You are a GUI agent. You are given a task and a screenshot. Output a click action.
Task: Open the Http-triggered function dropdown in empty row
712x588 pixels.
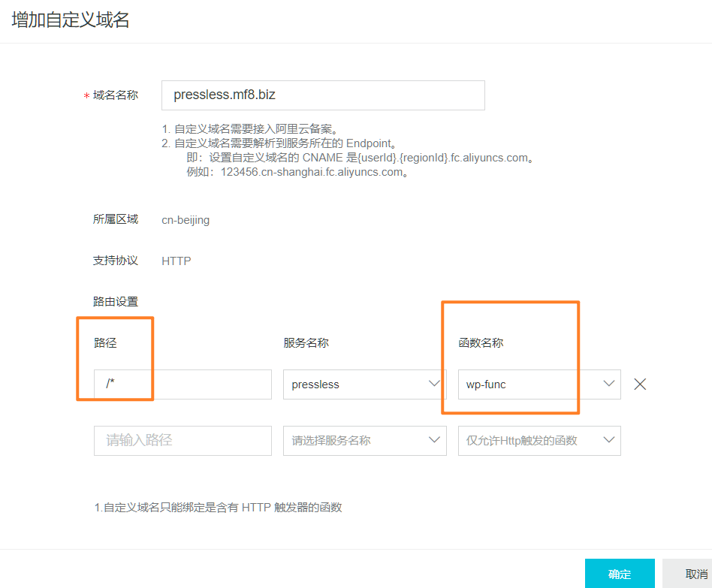click(539, 440)
